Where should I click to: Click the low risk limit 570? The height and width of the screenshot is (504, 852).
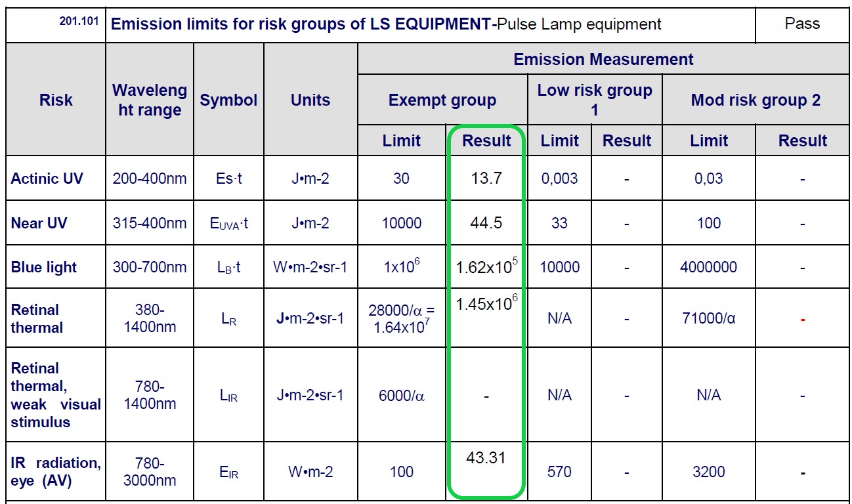[559, 472]
